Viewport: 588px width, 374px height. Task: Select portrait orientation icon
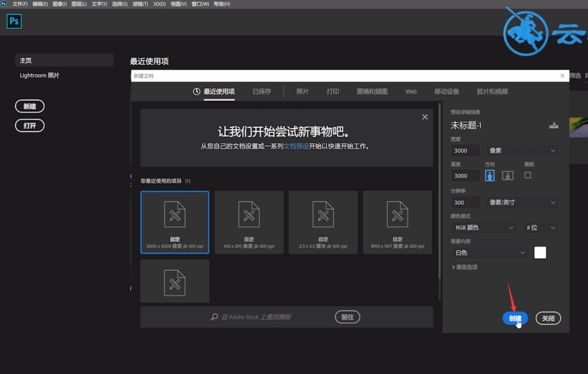click(490, 176)
